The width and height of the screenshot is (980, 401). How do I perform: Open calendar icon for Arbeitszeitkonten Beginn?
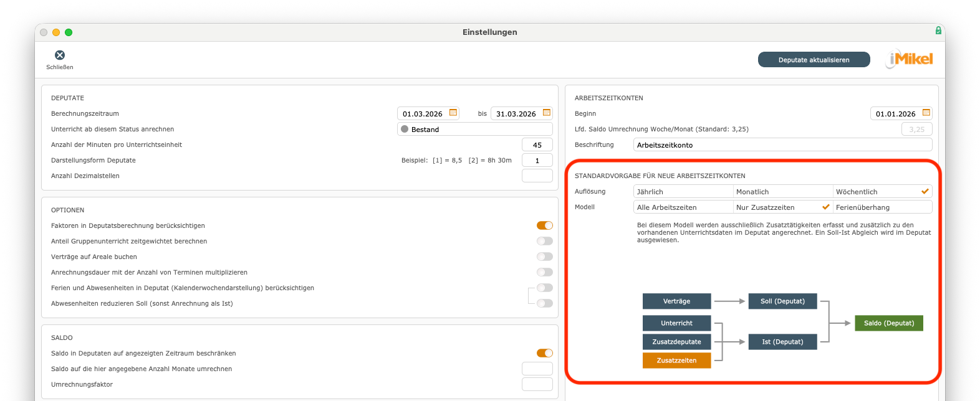pyautogui.click(x=926, y=113)
